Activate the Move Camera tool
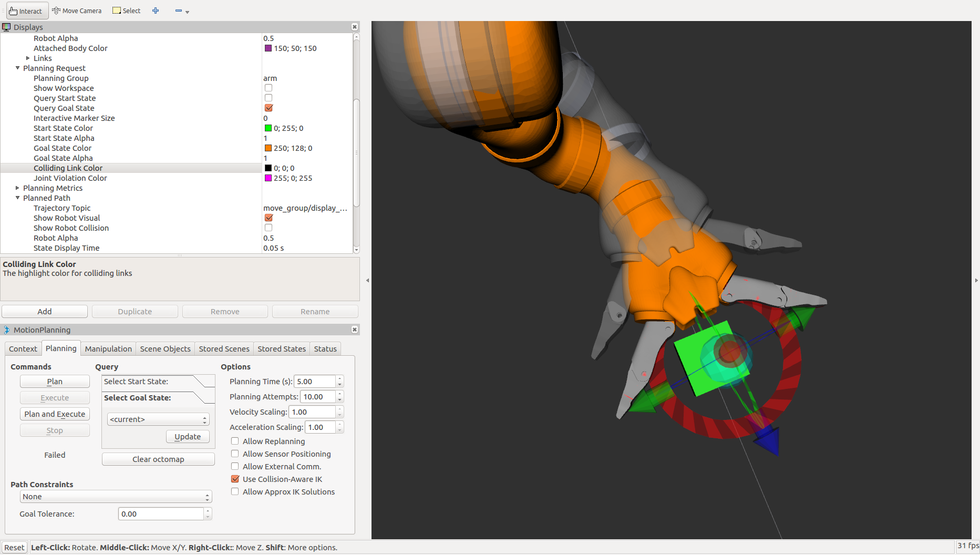Image resolution: width=980 pixels, height=555 pixels. 77,11
